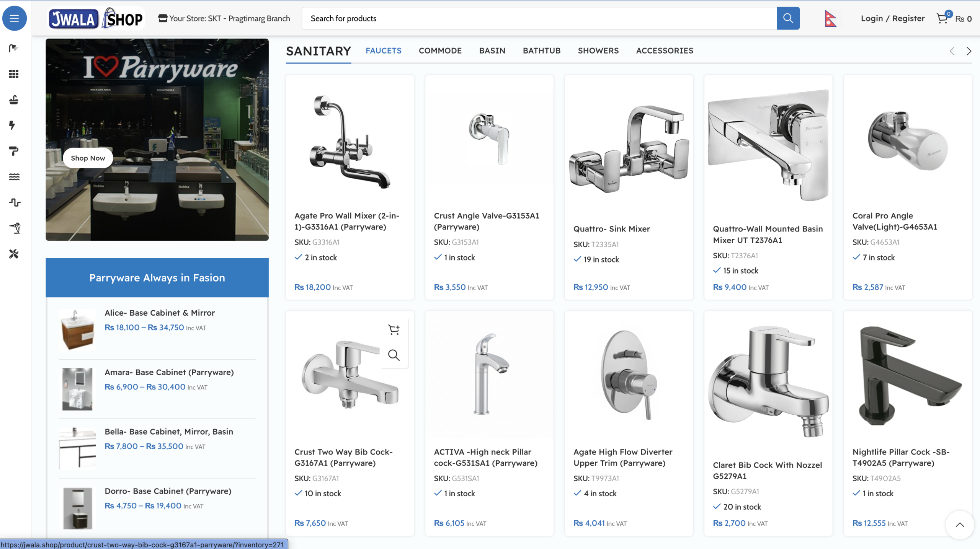Go to next sanitary products arrow
Viewport: 980px width, 549px height.
click(x=969, y=51)
